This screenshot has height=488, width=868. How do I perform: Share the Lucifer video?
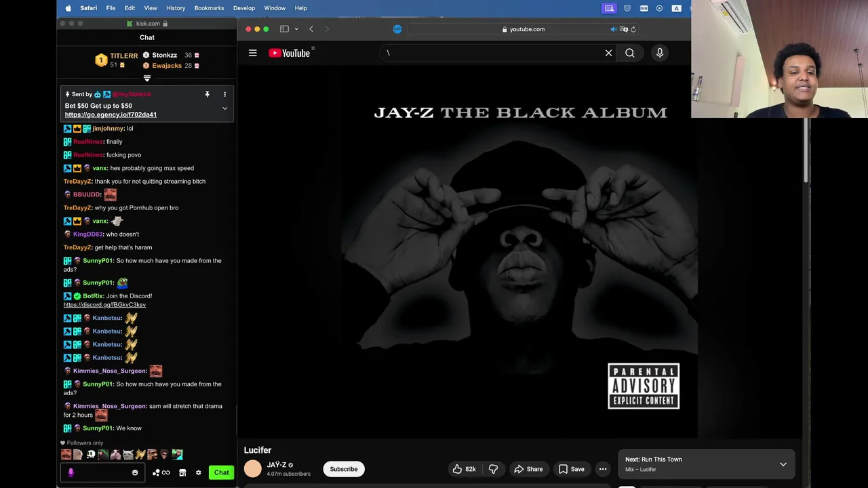[x=528, y=469]
